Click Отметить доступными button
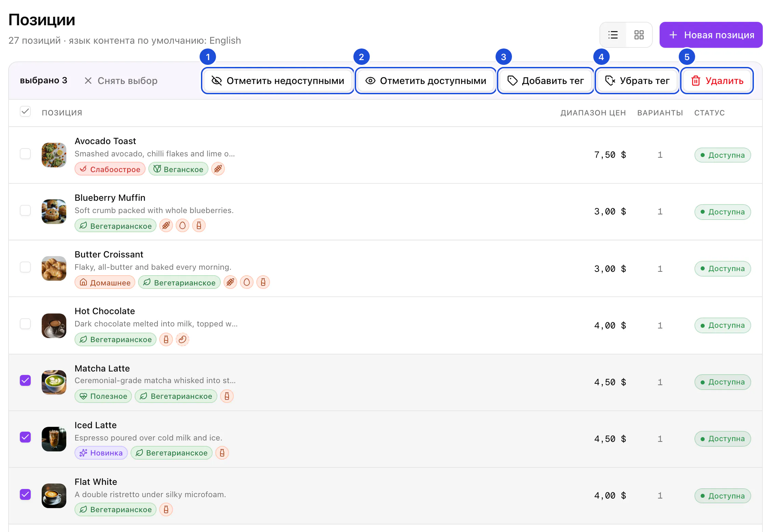This screenshot has width=771, height=532. pyautogui.click(x=426, y=81)
